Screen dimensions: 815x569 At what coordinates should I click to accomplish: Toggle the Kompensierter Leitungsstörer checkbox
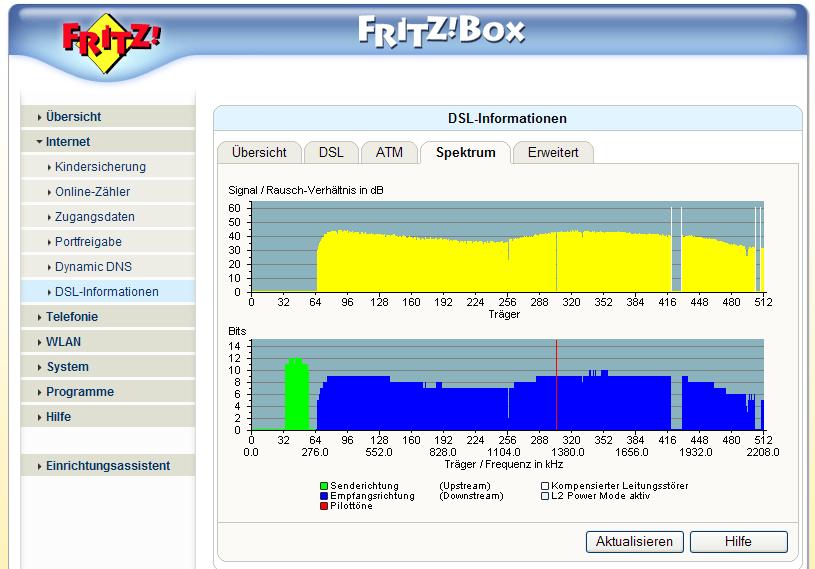[x=545, y=486]
